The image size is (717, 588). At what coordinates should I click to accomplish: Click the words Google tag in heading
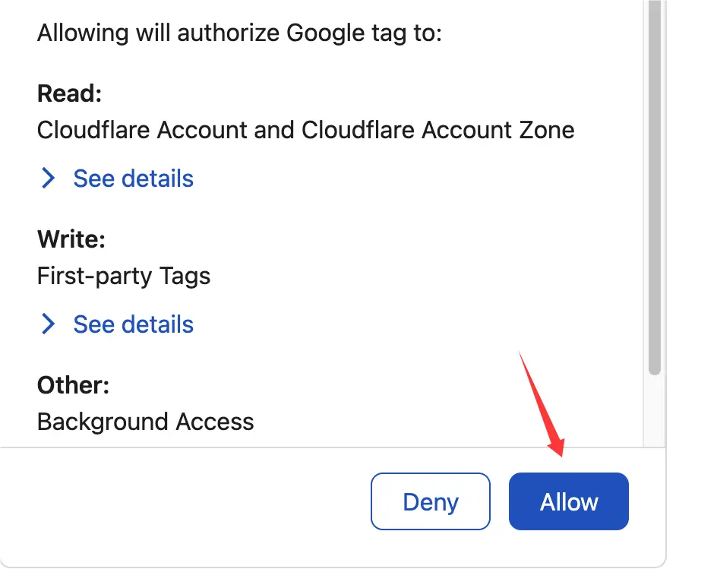347,33
